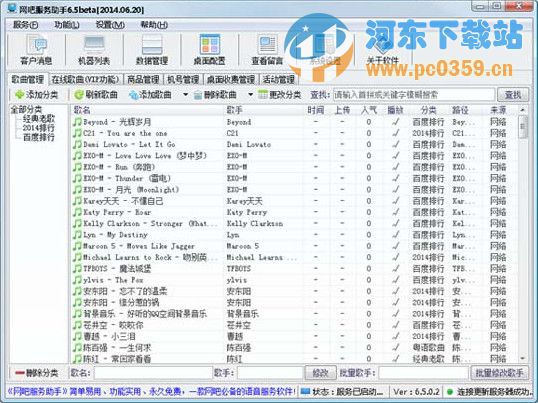The height and width of the screenshot is (403, 538).
Task: Focus the 歌名 edit field
Action: click(x=153, y=373)
